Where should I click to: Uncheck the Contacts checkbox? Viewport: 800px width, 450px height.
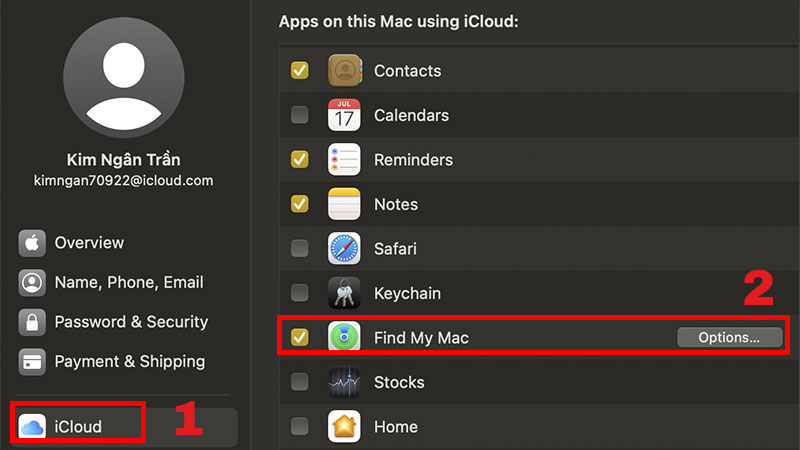point(299,71)
